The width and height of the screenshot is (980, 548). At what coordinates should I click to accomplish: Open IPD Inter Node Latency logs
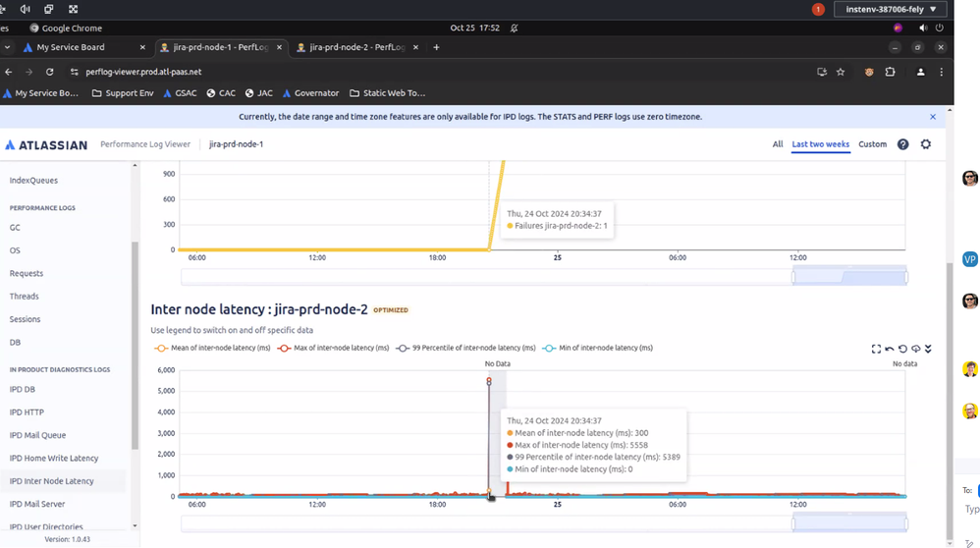coord(52,481)
